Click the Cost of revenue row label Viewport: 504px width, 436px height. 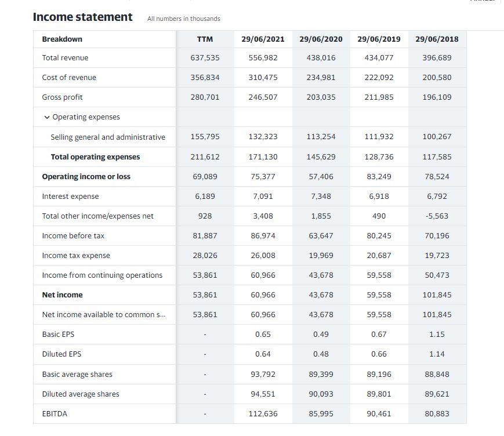[70, 77]
